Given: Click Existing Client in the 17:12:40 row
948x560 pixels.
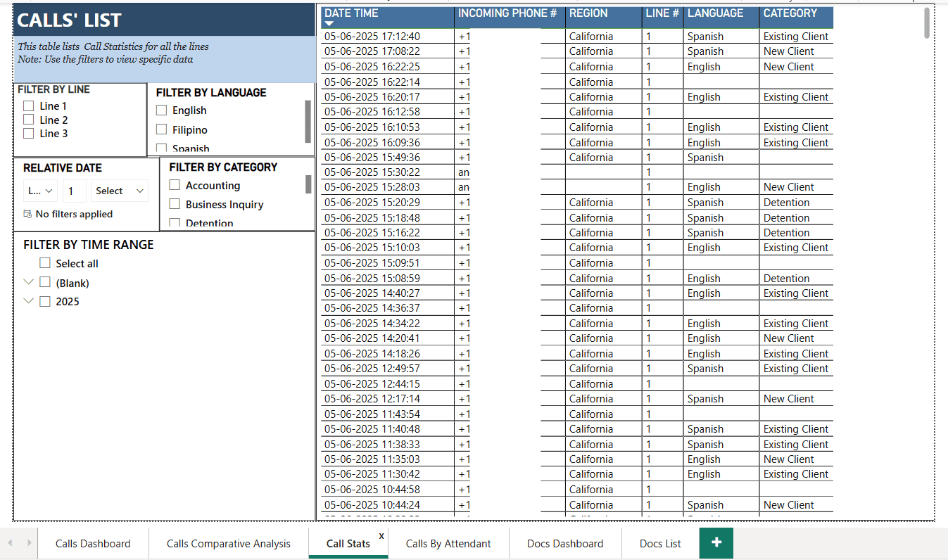Looking at the screenshot, I should click(x=796, y=36).
